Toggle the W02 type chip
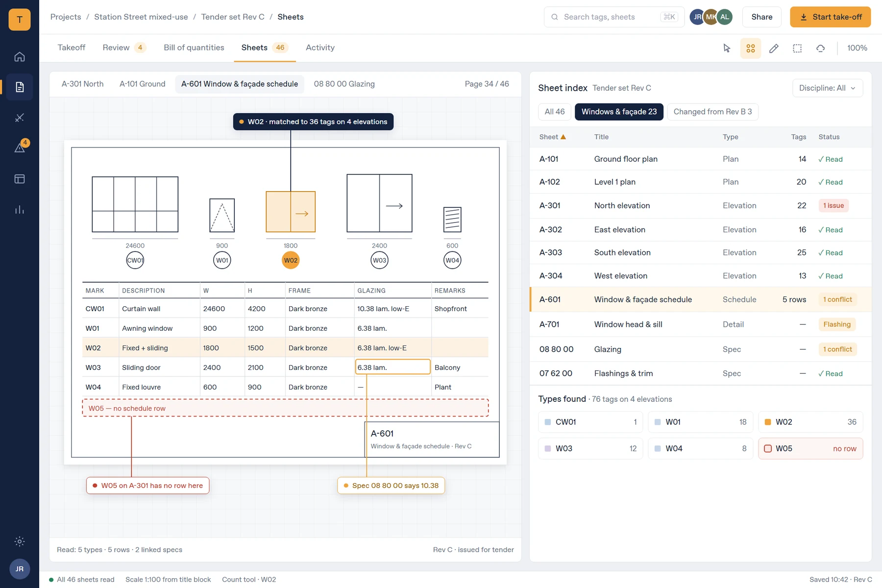This screenshot has width=882, height=588. [x=810, y=422]
